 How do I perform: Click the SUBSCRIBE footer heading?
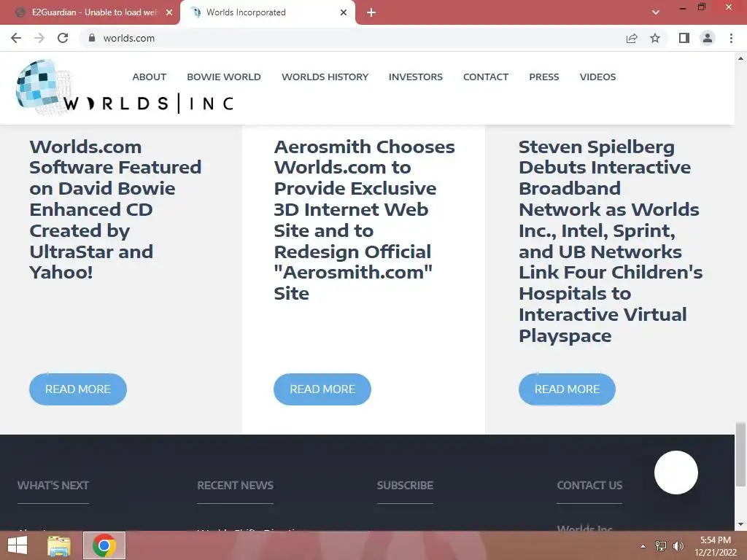click(405, 485)
